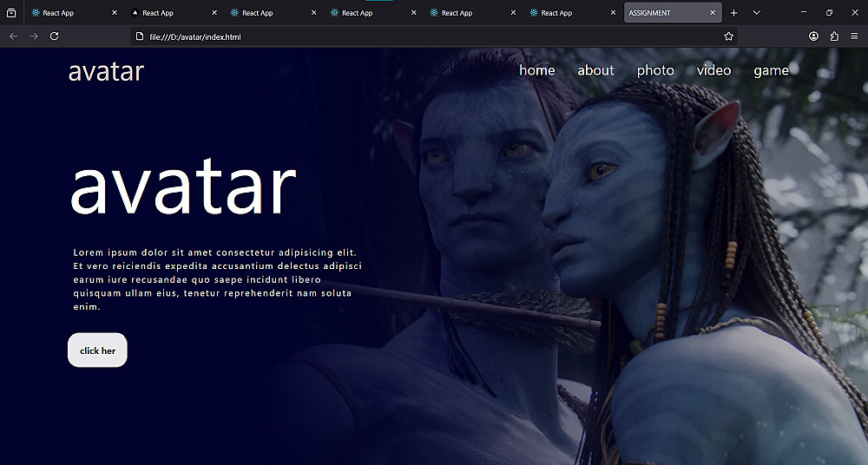Go forward to the next page

[x=34, y=36]
